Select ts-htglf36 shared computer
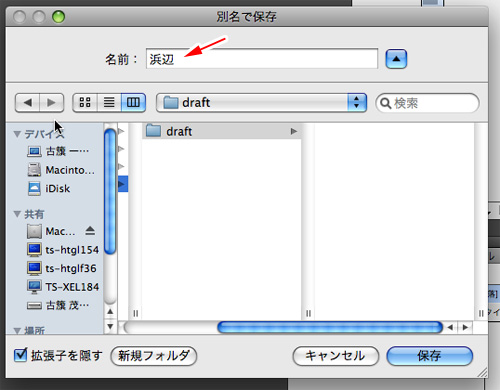This screenshot has width=500, height=390. click(x=62, y=268)
